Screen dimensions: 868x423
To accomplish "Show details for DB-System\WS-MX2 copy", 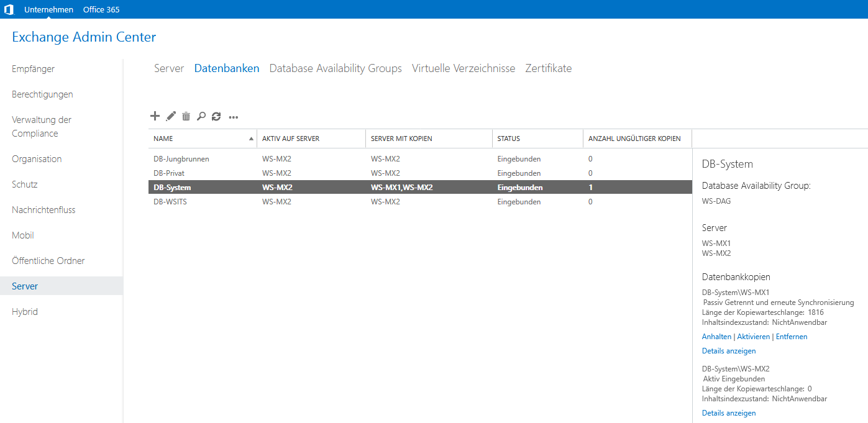I will pos(729,413).
